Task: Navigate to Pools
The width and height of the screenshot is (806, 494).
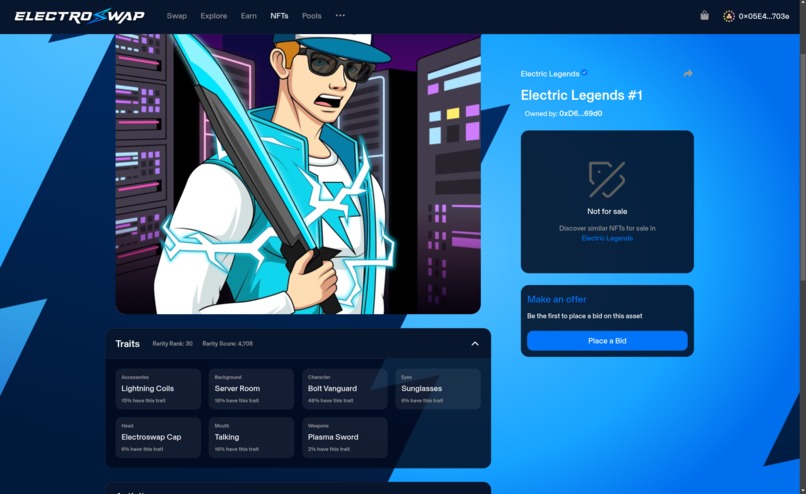Action: pos(312,16)
